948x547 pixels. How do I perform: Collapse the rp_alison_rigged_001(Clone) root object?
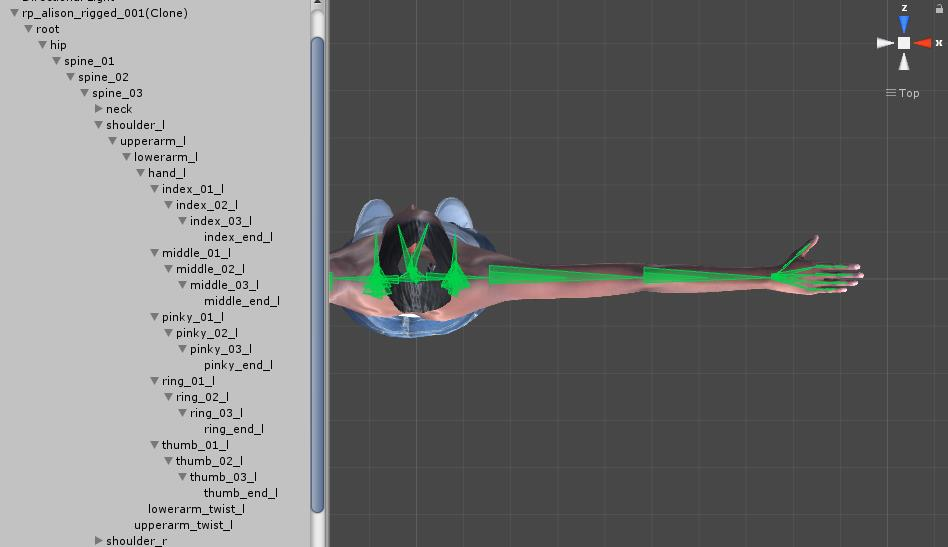point(14,13)
